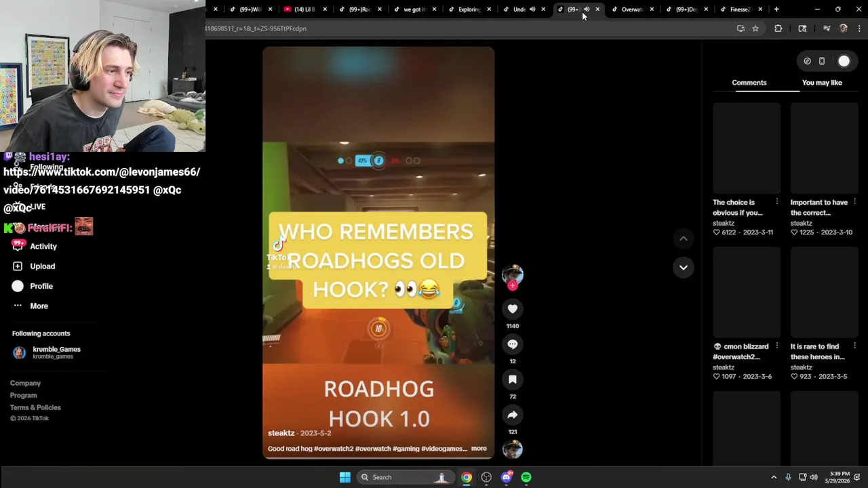Viewport: 868px width, 488px height.
Task: Open the system volume tray icon
Action: coord(814,477)
